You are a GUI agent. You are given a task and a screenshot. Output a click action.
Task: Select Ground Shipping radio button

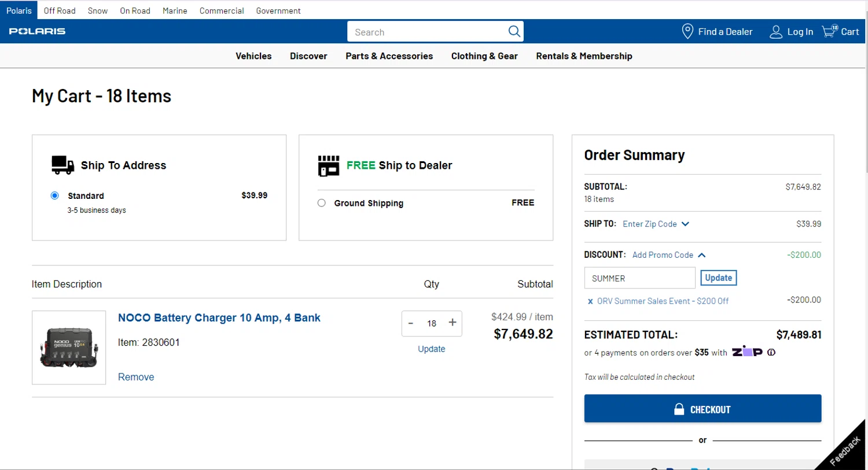pos(322,203)
